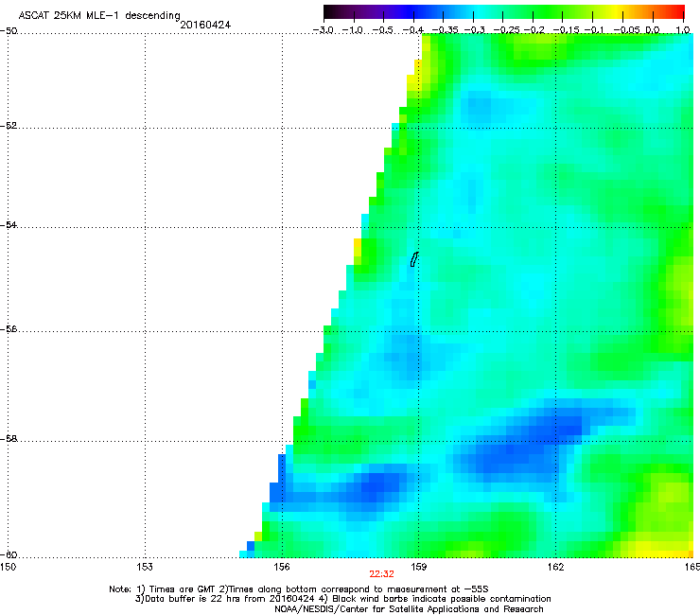Viewport: 700px width, 615px height.
Task: Click the latitude label -50
Action: [9, 31]
